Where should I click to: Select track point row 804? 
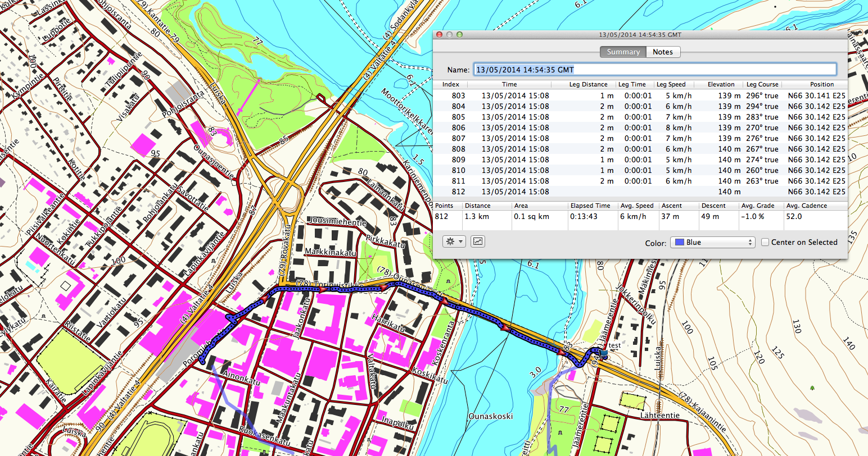tap(640, 106)
